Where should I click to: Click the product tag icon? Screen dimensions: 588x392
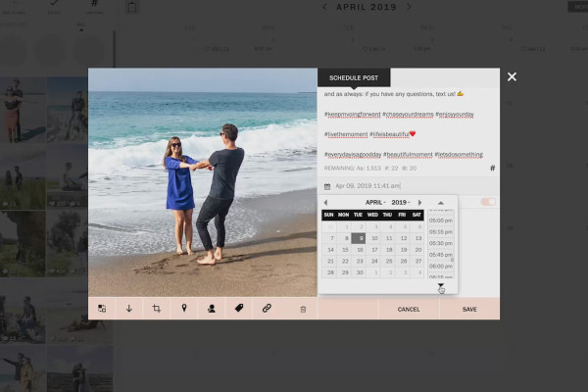coord(239,308)
